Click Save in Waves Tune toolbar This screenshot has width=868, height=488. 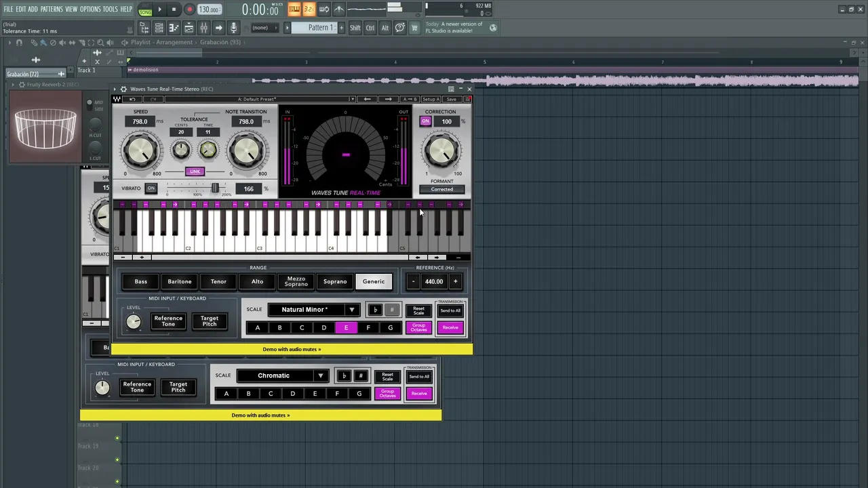pos(451,99)
